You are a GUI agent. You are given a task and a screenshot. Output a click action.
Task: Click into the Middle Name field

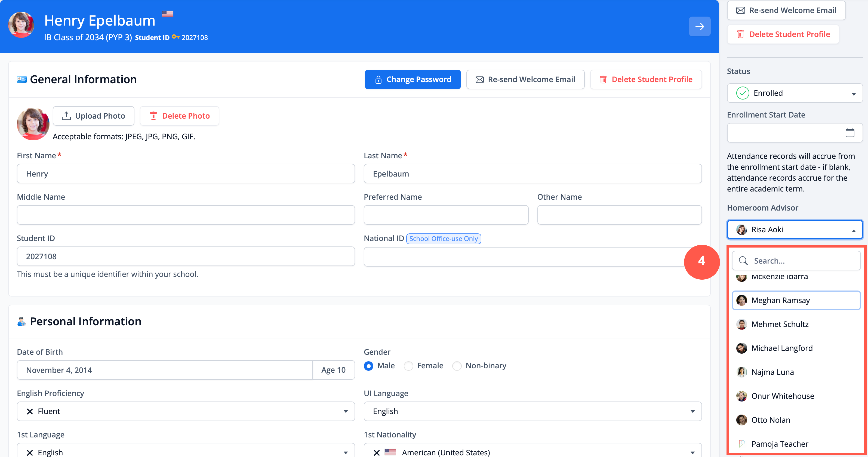tap(186, 215)
